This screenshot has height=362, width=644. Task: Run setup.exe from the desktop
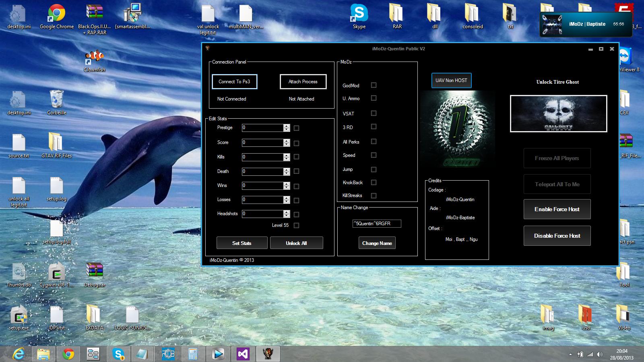pos(19,318)
